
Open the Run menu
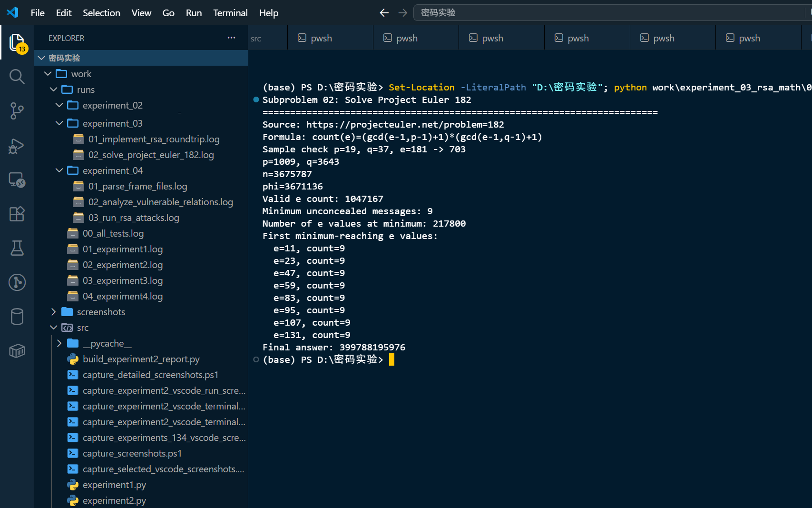[194, 13]
